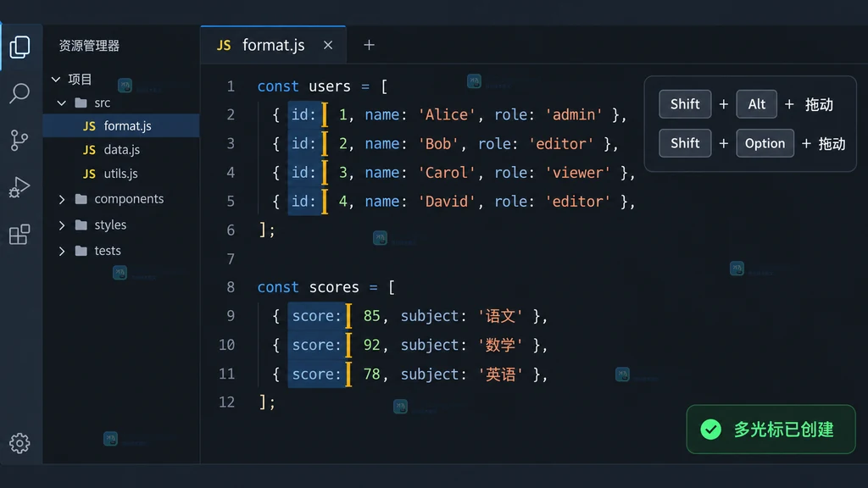This screenshot has height=488, width=868.
Task: Close the format.js tab
Action: click(x=328, y=46)
